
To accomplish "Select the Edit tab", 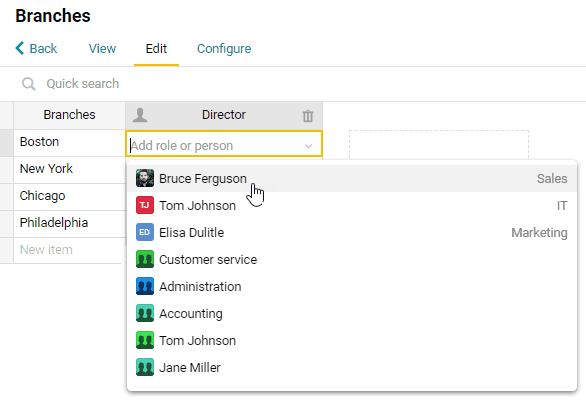I will coord(156,49).
